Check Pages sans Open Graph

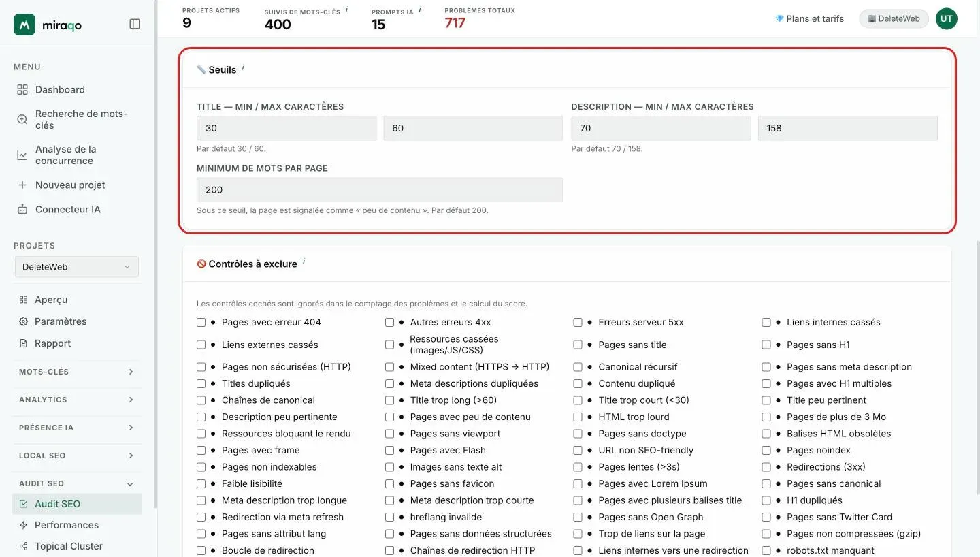coord(578,517)
